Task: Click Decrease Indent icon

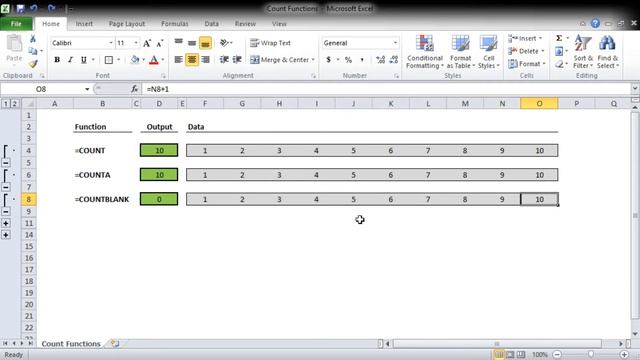Action: 224,60
